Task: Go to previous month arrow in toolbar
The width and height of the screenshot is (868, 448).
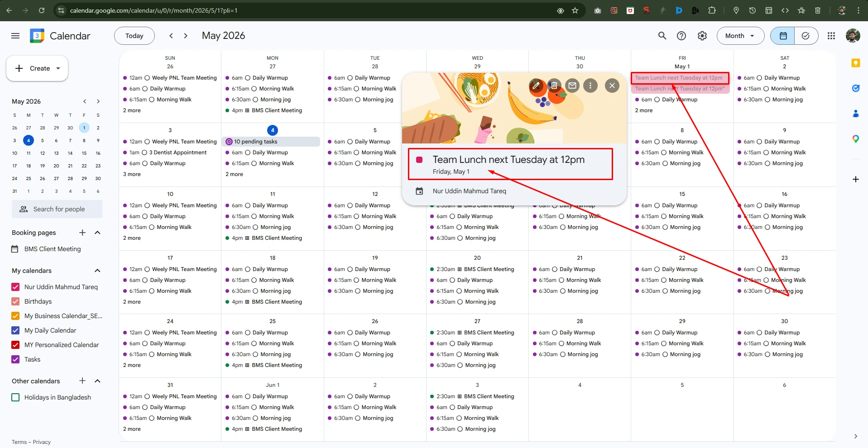Action: click(x=171, y=36)
